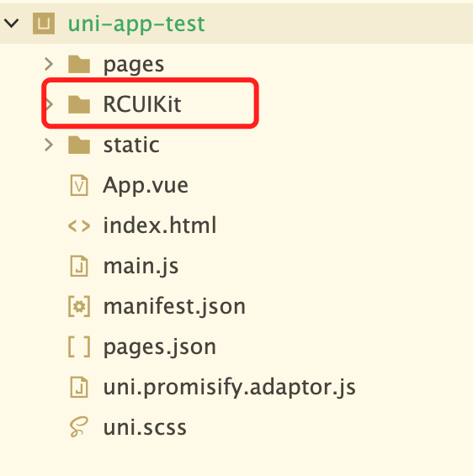Click the RCUIKit folder icon
The height and width of the screenshot is (476, 473).
point(79,104)
